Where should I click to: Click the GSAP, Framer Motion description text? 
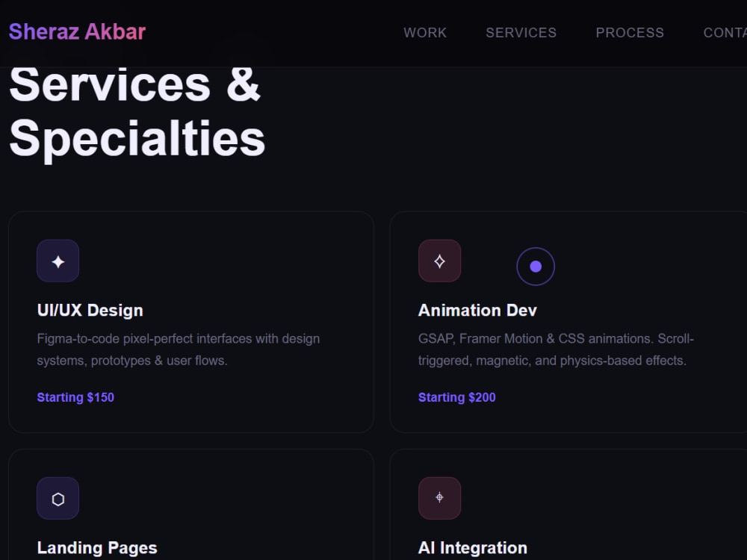556,349
